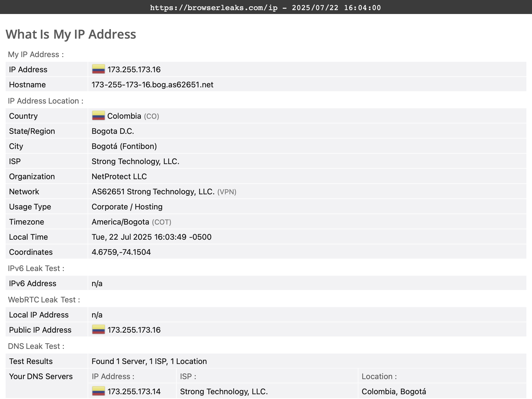This screenshot has height=399, width=532.
Task: Click the Colombia flag beside IP Address 173.255.173.16
Action: point(98,69)
